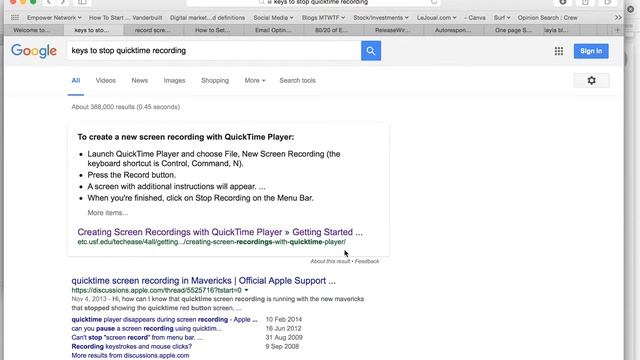The image size is (640, 360).
Task: Expand the LeJoual.com bookmarks folder
Action: coord(436,18)
